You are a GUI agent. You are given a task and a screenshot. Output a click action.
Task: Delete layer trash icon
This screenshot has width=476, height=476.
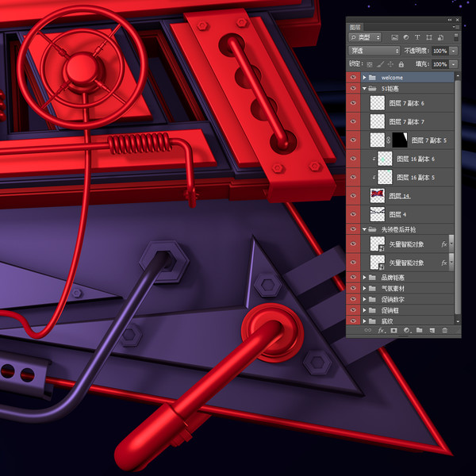pyautogui.click(x=445, y=330)
